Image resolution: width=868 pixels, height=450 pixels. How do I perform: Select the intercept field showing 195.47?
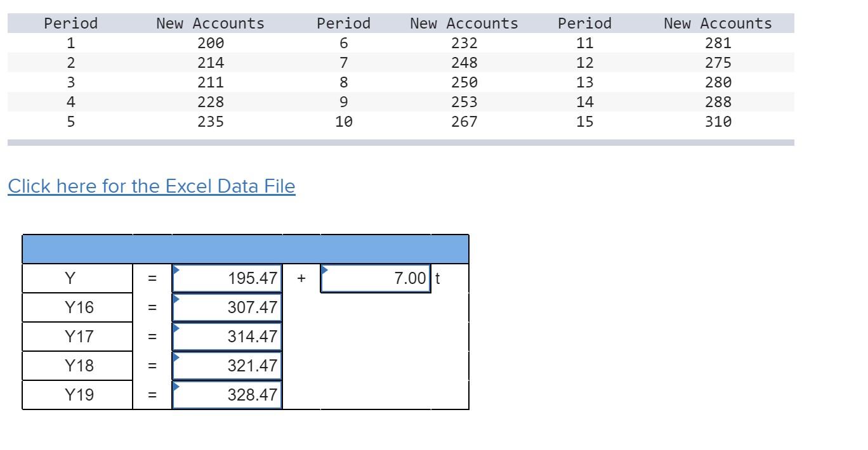[227, 278]
